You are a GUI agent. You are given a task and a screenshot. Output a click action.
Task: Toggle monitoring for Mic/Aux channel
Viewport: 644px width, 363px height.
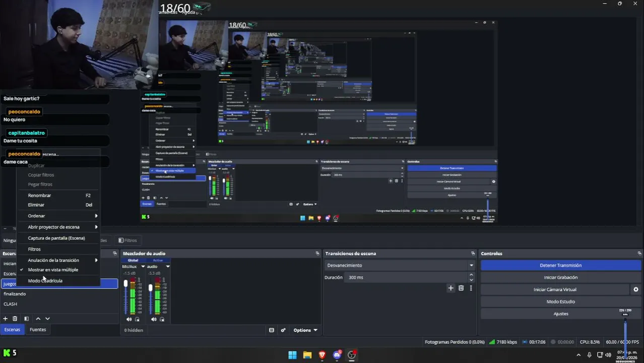(137, 319)
